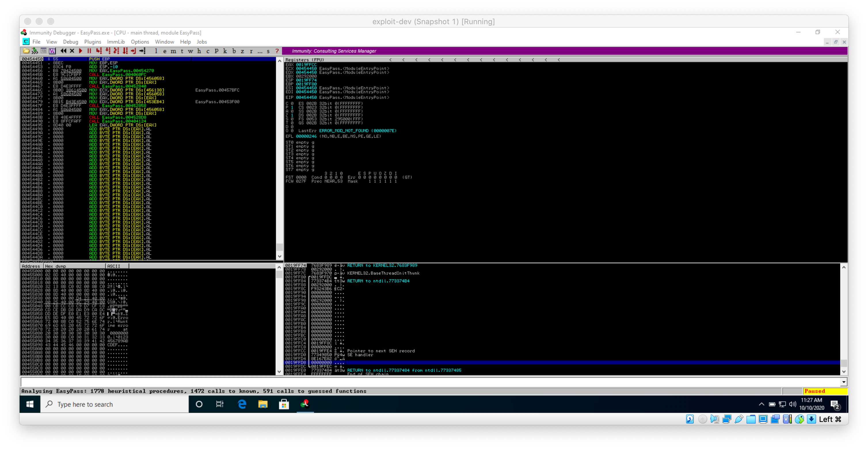Open a file with the folder icon
Viewport: 868px width, 449px height.
26,51
